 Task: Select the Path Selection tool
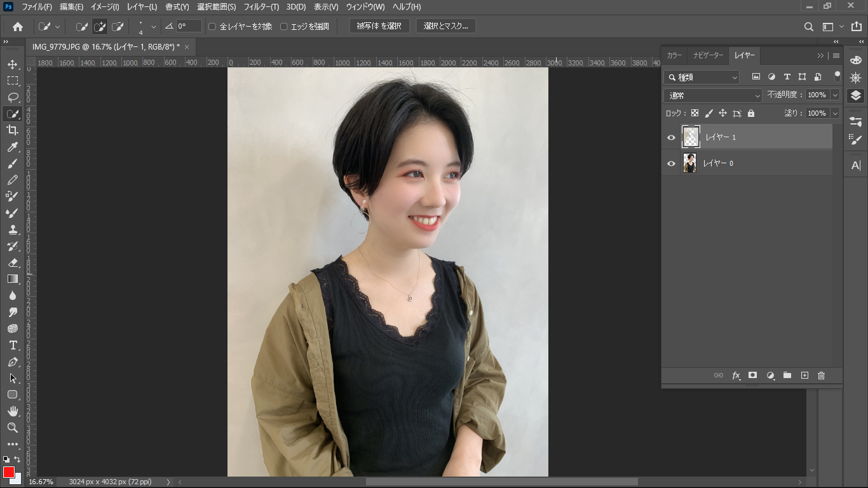tap(13, 378)
